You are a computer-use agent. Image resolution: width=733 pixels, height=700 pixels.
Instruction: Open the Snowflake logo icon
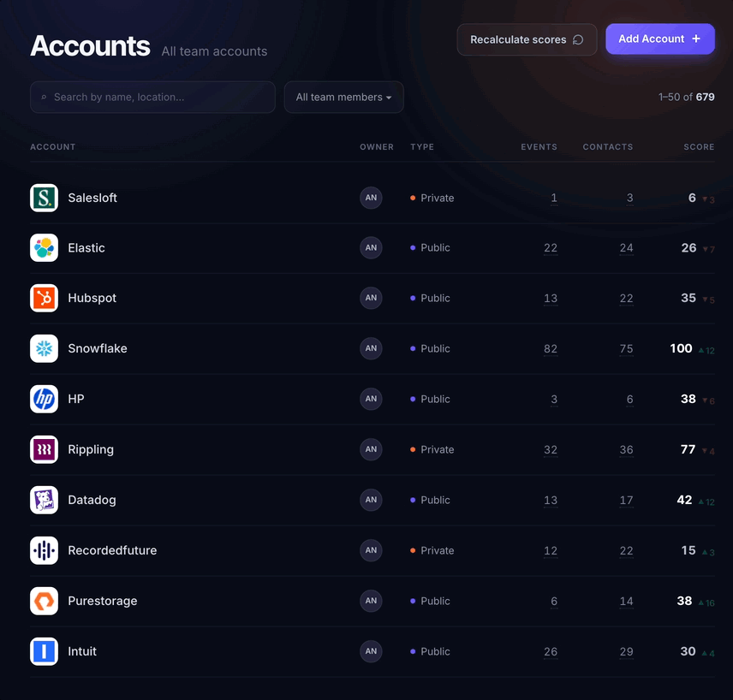44,348
